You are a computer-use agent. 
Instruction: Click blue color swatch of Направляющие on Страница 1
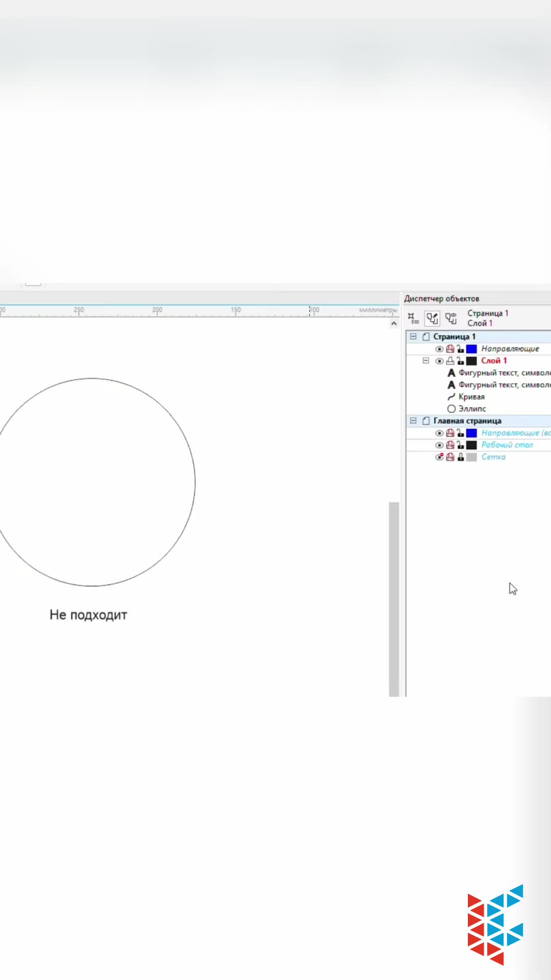[x=471, y=349]
